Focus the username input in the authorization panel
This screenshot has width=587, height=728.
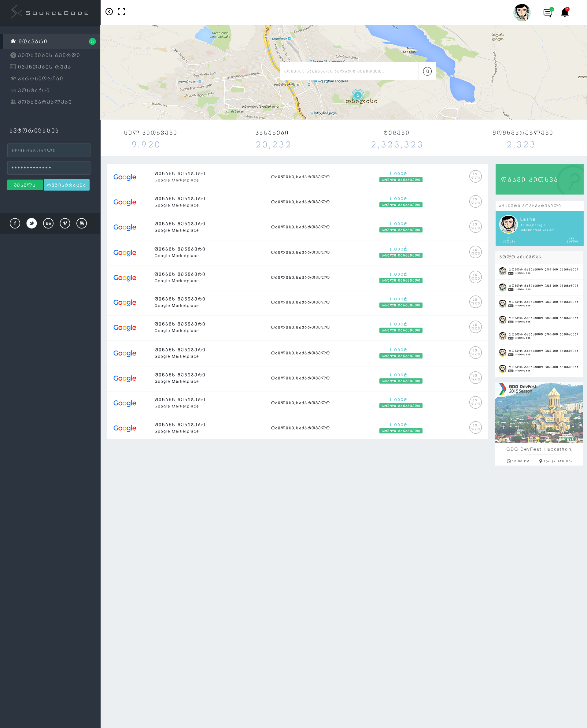(49, 150)
